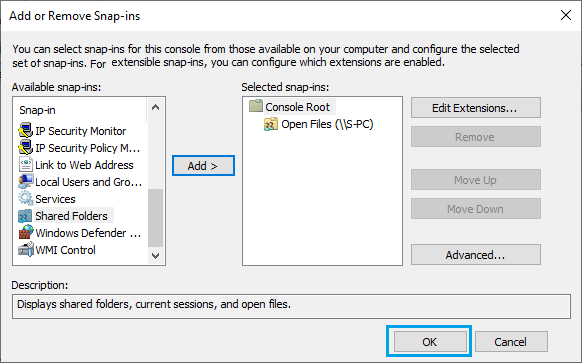Click the Add > button
The width and height of the screenshot is (582, 363).
(x=203, y=166)
